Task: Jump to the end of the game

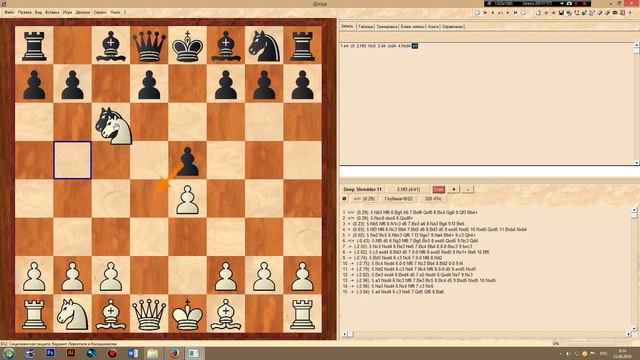Action: (x=516, y=13)
